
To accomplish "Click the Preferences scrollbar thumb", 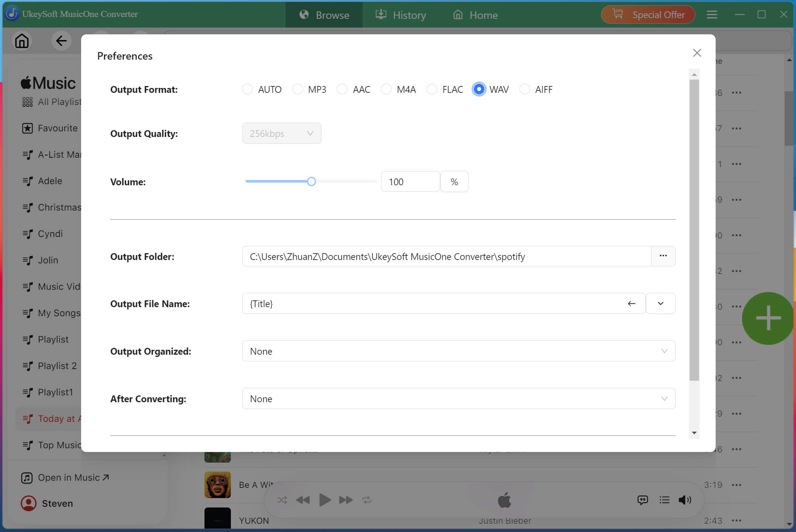I will point(694,230).
